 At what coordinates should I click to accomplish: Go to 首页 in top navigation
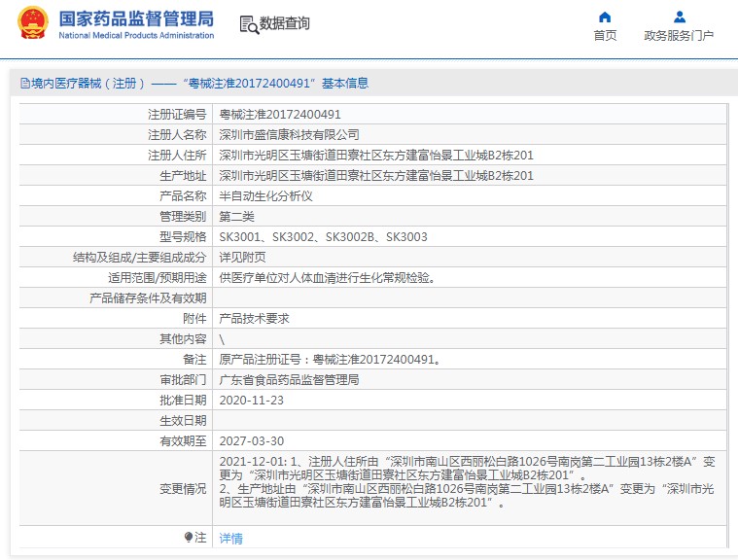605,36
